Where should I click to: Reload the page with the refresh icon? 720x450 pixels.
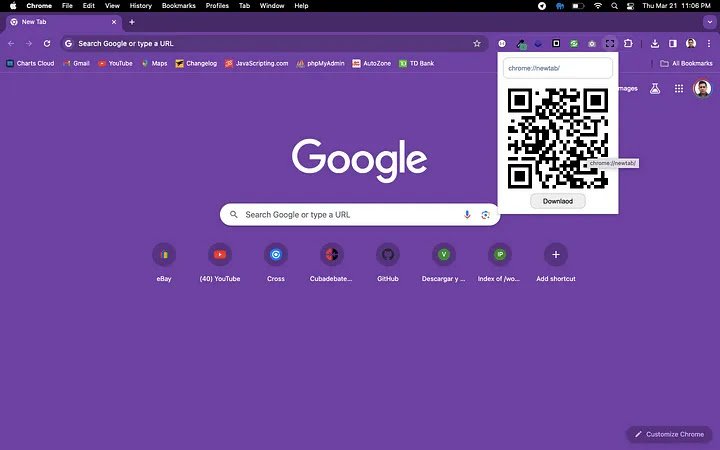47,44
